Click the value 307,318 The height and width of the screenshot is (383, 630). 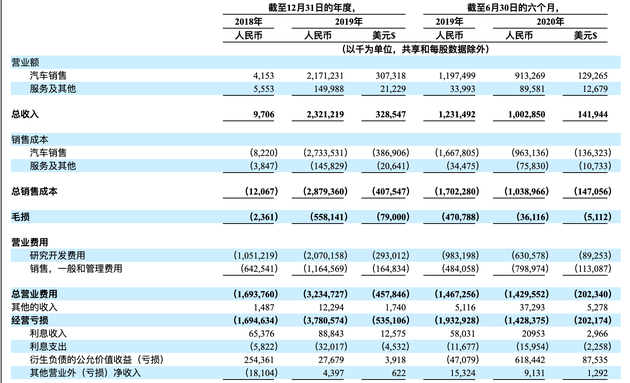click(x=391, y=76)
